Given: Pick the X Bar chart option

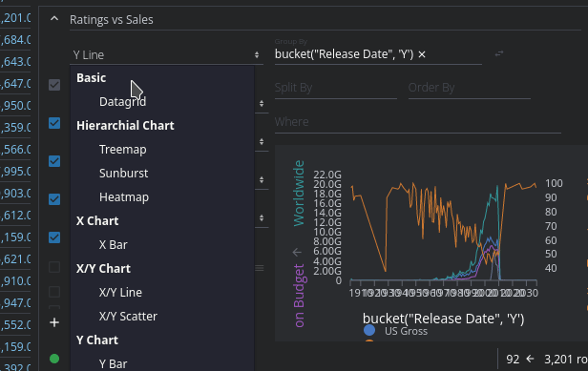Looking at the screenshot, I should point(114,245).
